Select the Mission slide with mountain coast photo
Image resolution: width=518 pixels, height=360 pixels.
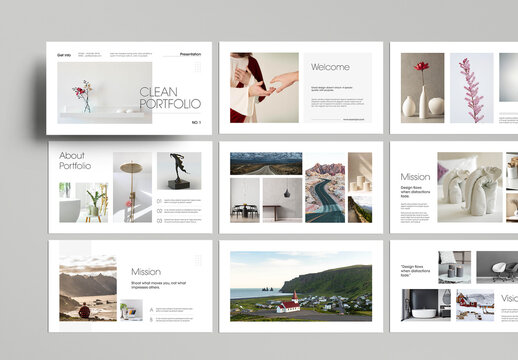[x=130, y=286]
